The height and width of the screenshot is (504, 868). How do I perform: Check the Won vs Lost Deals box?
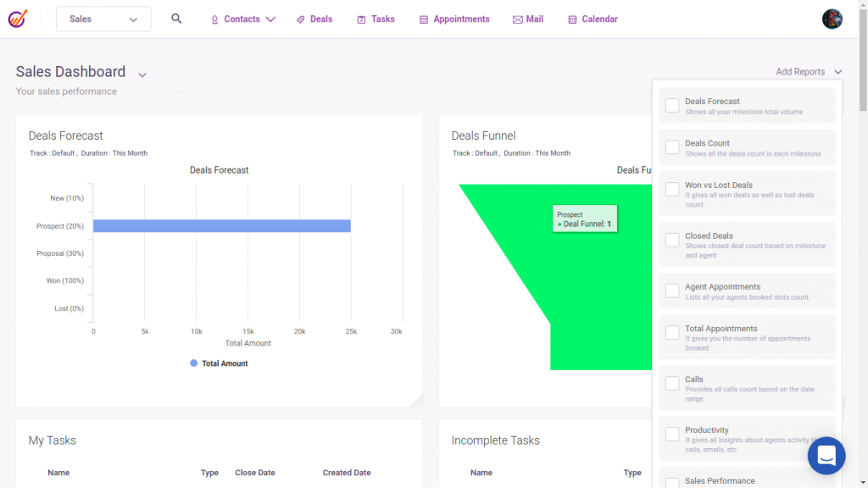point(672,189)
